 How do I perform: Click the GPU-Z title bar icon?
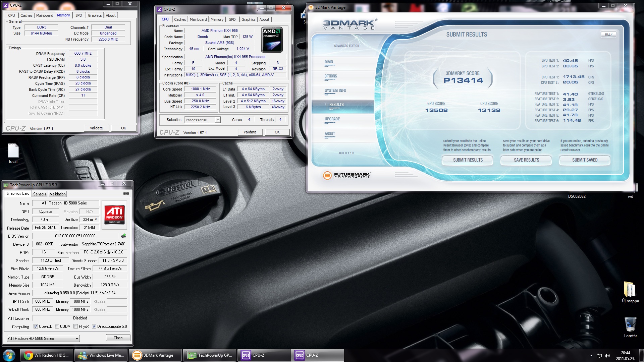(6, 185)
